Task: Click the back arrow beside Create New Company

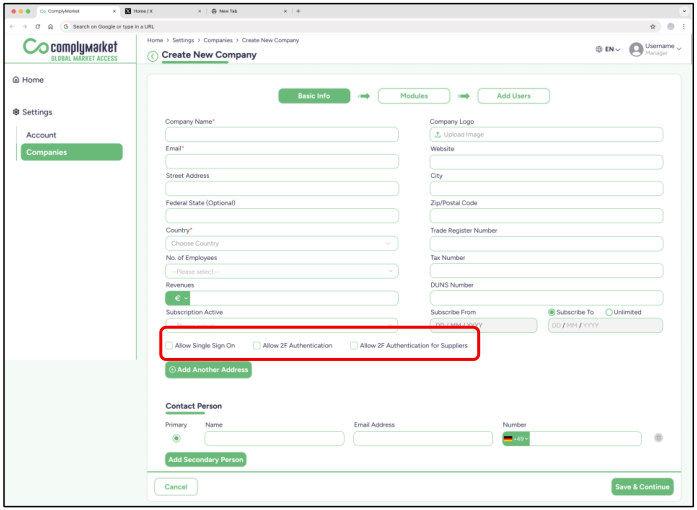Action: (152, 56)
